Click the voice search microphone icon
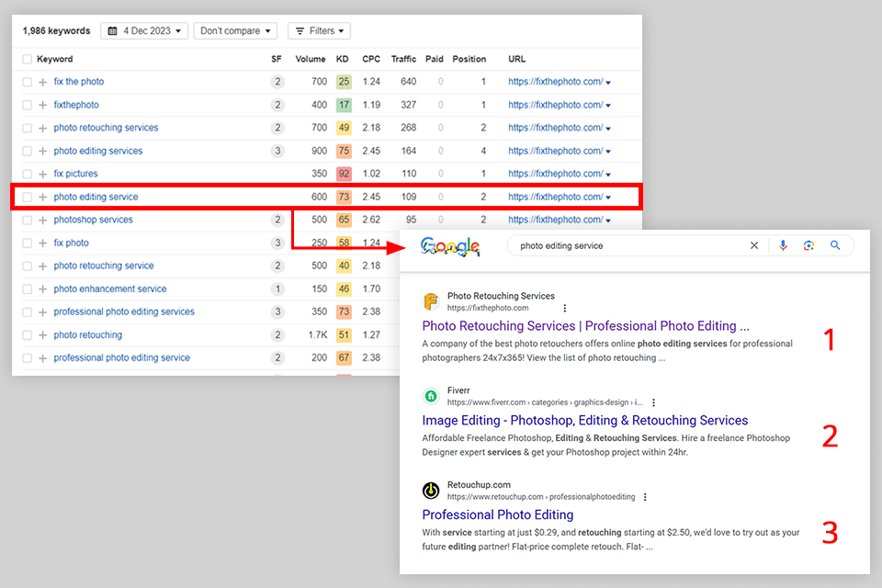Screen dimensions: 882x588 783,245
